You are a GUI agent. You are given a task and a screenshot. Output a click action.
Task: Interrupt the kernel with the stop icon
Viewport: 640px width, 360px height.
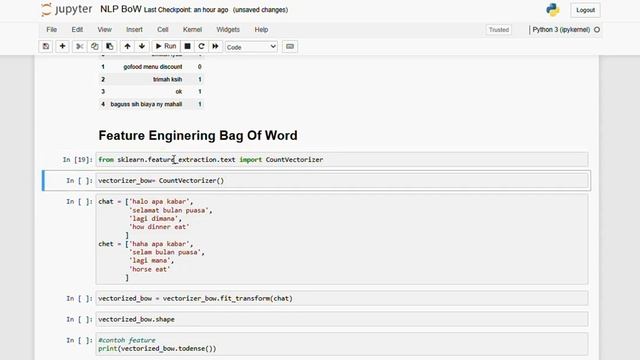click(x=187, y=47)
